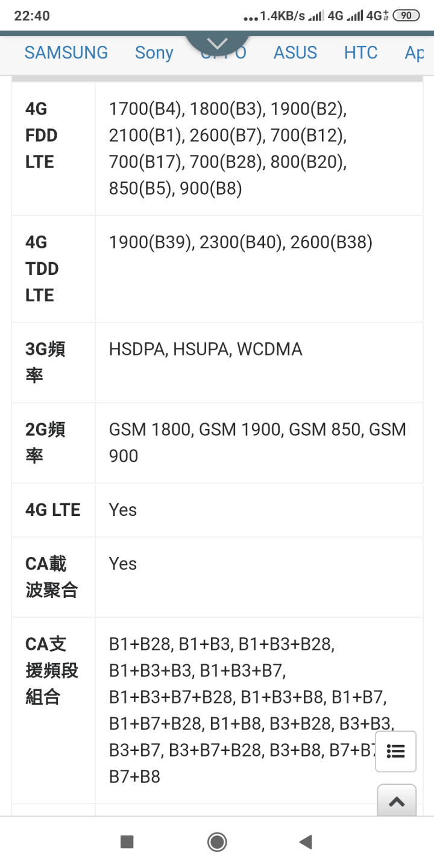
Task: Switch to the ASUS brand tab
Action: (295, 52)
